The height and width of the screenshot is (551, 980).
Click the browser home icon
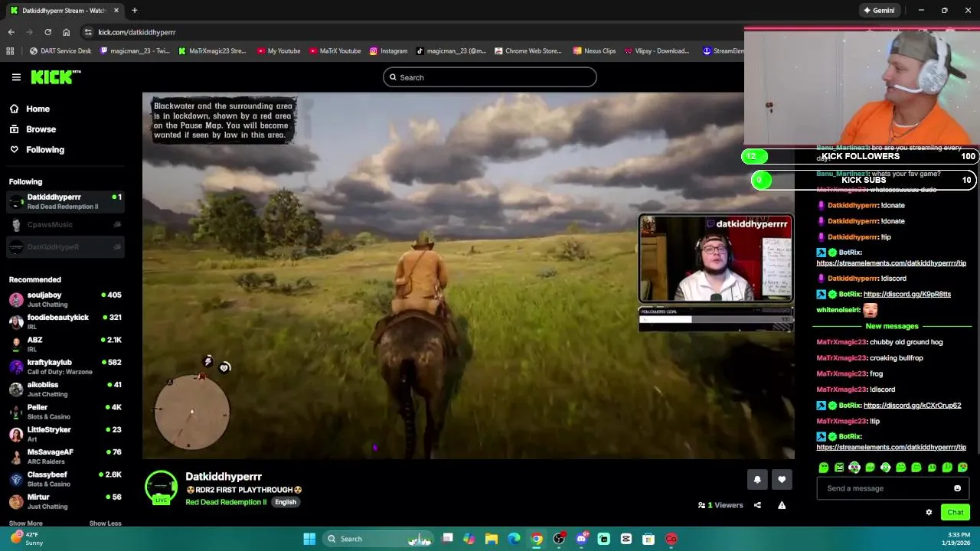coord(66,32)
